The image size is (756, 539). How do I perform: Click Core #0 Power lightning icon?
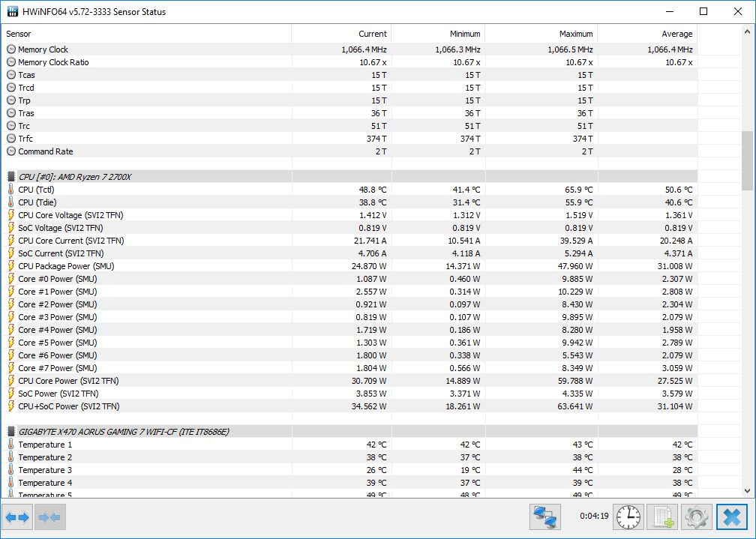point(11,279)
